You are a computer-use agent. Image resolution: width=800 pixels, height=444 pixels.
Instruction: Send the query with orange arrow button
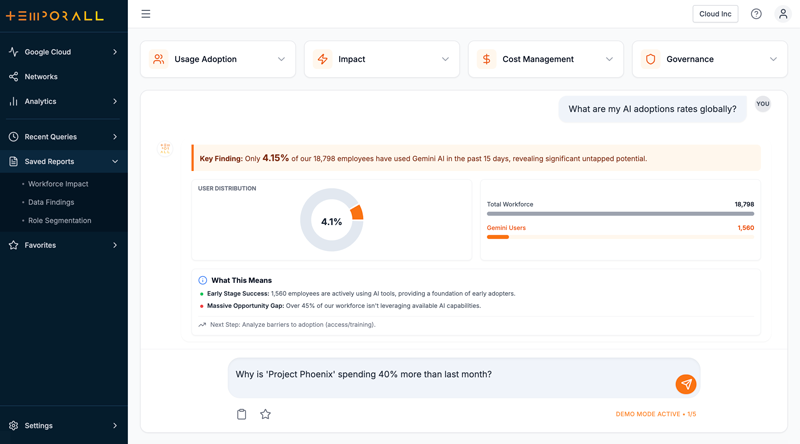(685, 384)
